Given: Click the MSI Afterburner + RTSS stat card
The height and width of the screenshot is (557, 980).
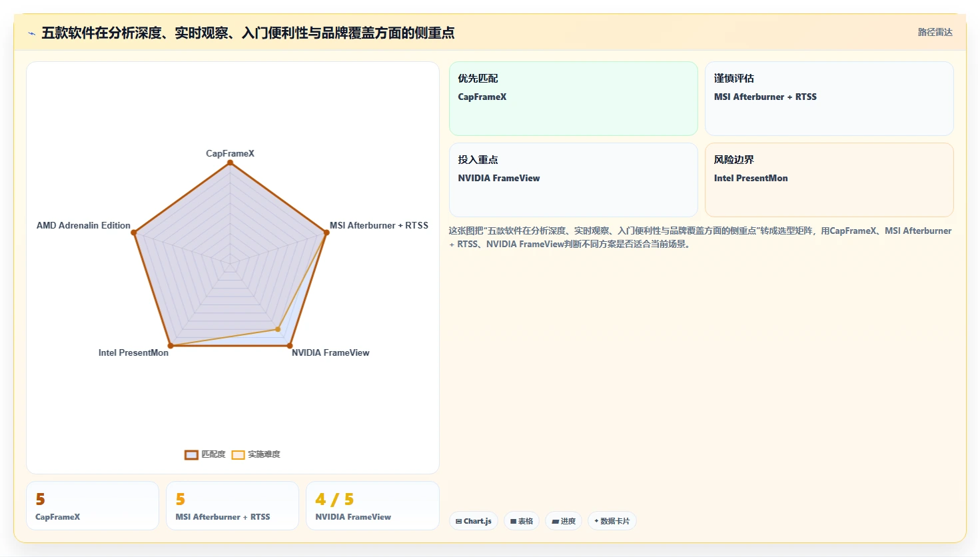Looking at the screenshot, I should tap(233, 506).
